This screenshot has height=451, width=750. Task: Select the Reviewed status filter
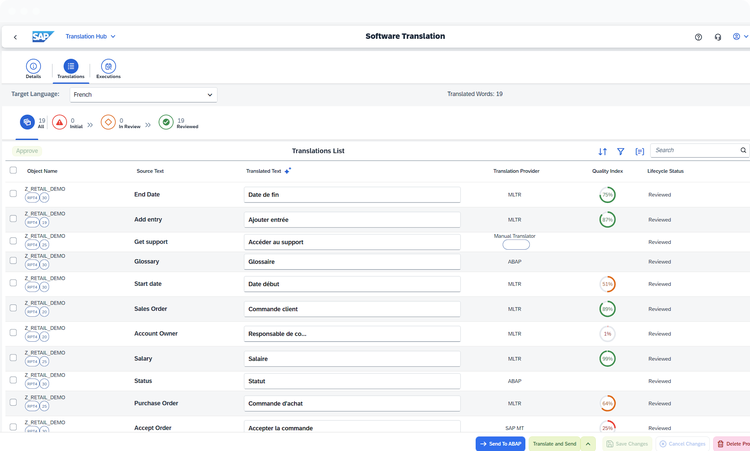(x=178, y=122)
